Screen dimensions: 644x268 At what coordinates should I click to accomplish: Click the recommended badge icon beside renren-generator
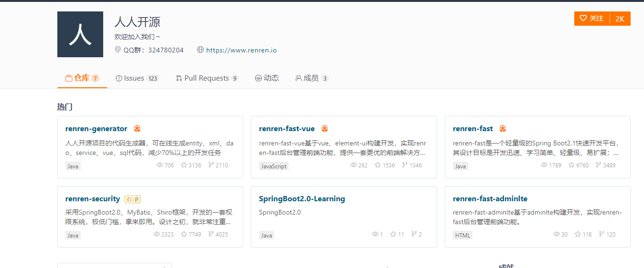coord(137,129)
